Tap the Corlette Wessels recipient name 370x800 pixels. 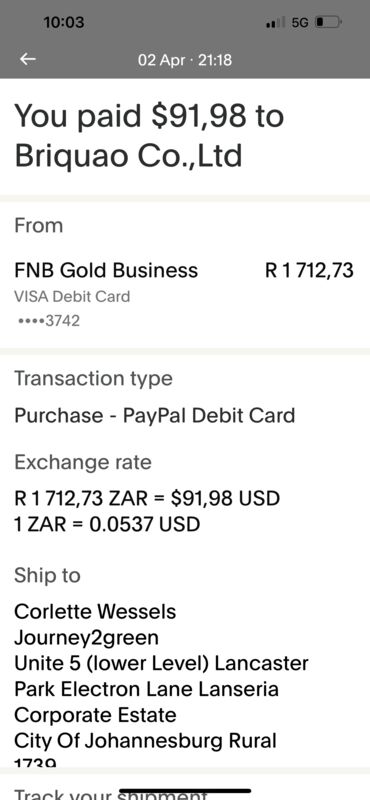95,611
